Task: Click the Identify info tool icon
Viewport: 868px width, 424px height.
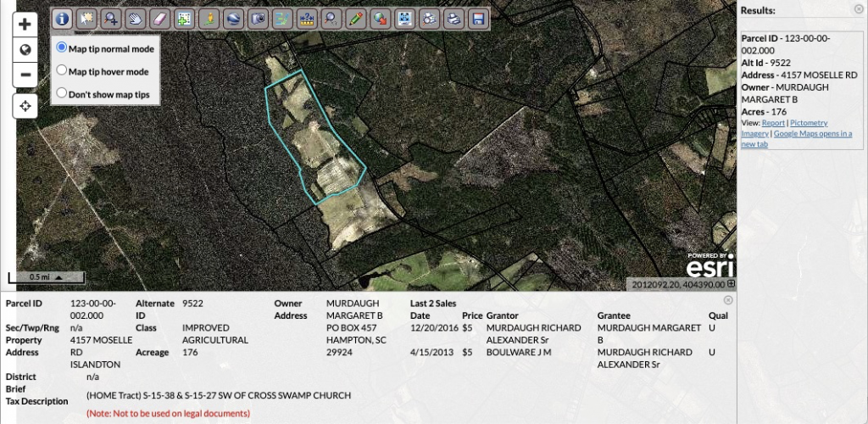Action: pos(62,18)
